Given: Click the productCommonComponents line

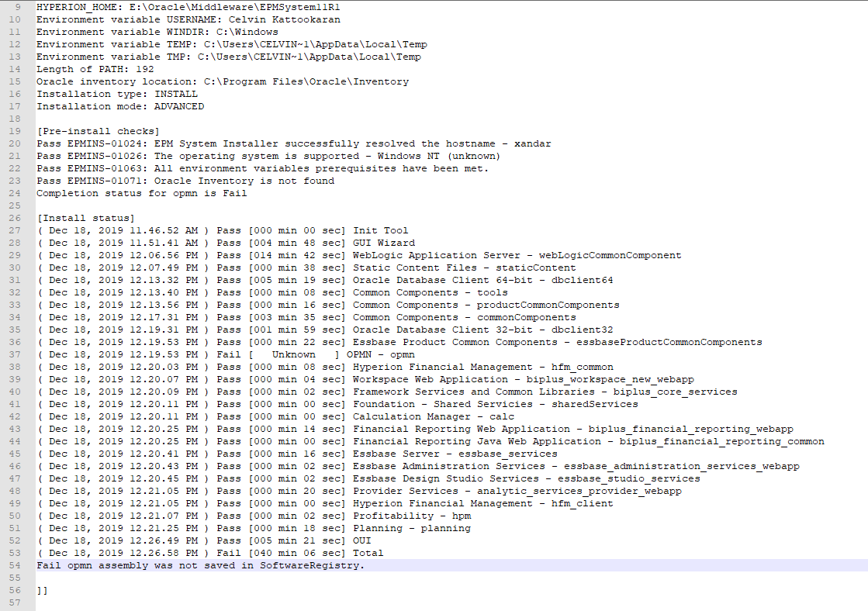Looking at the screenshot, I should point(328,305).
